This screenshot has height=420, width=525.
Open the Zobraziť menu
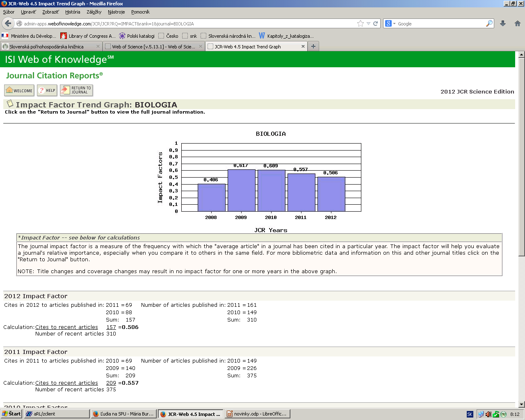click(x=50, y=12)
